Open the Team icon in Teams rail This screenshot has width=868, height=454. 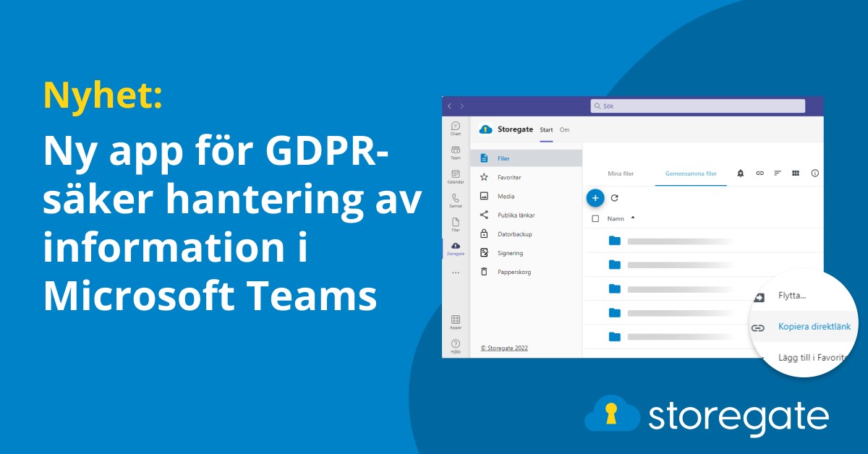point(456,151)
